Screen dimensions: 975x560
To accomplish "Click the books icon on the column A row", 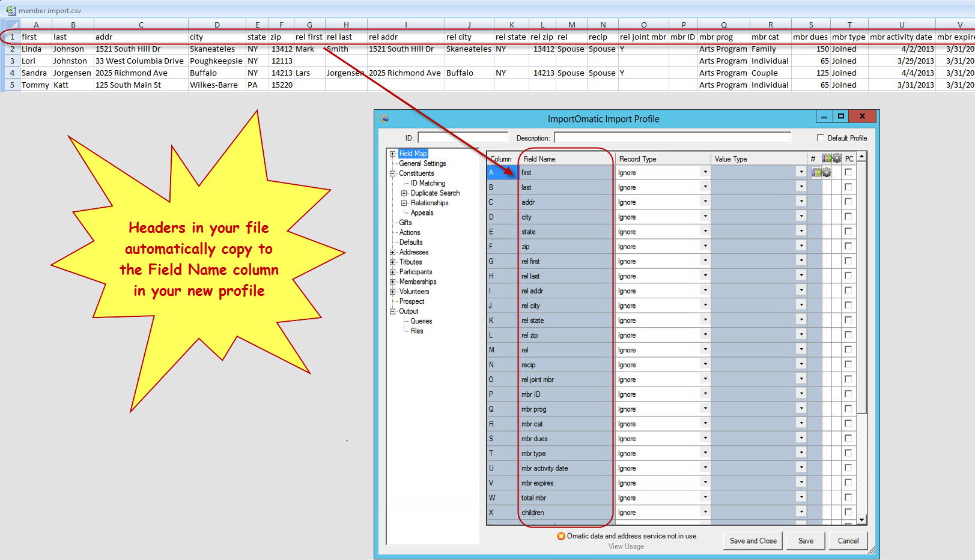I will [816, 172].
